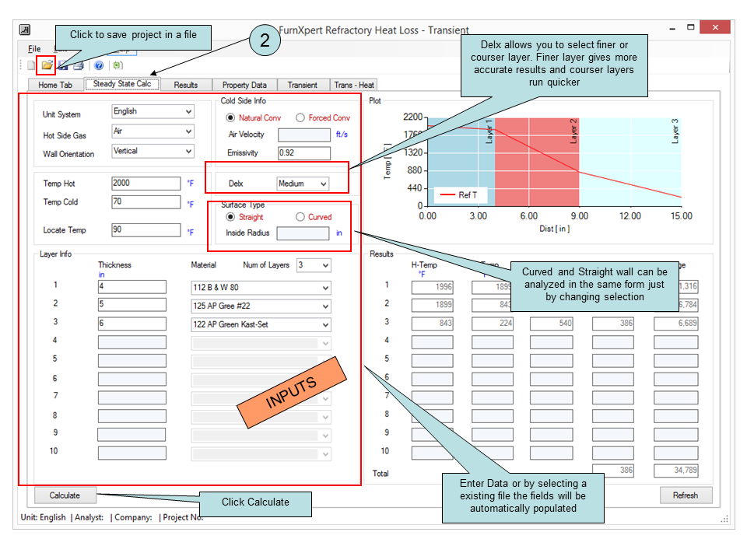Image resolution: width=747 pixels, height=560 pixels.
Task: Open the Trans - Heat tab
Action: coord(354,85)
